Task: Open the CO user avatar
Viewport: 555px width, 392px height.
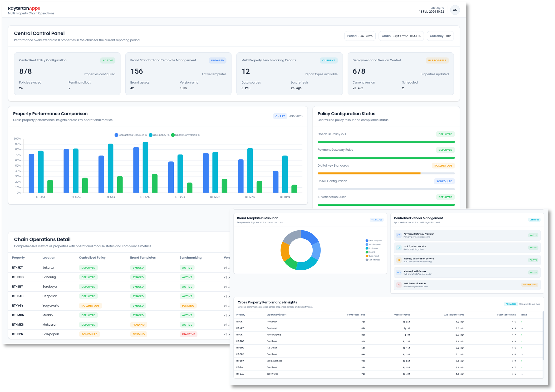Action: (455, 10)
